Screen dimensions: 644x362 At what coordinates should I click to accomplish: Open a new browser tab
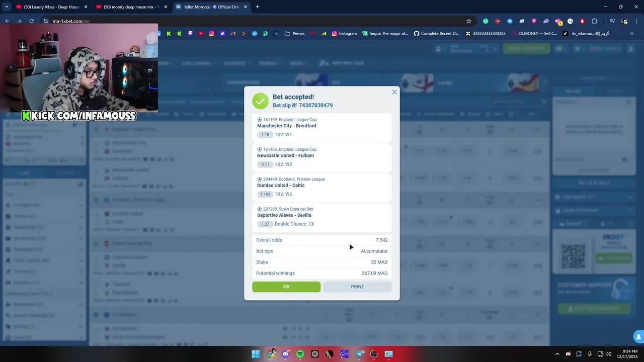(x=258, y=7)
